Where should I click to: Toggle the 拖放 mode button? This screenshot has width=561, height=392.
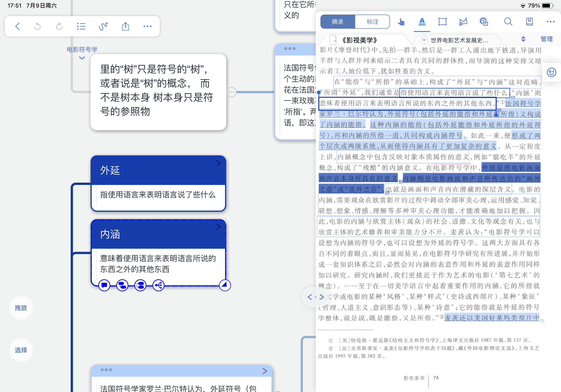21,308
